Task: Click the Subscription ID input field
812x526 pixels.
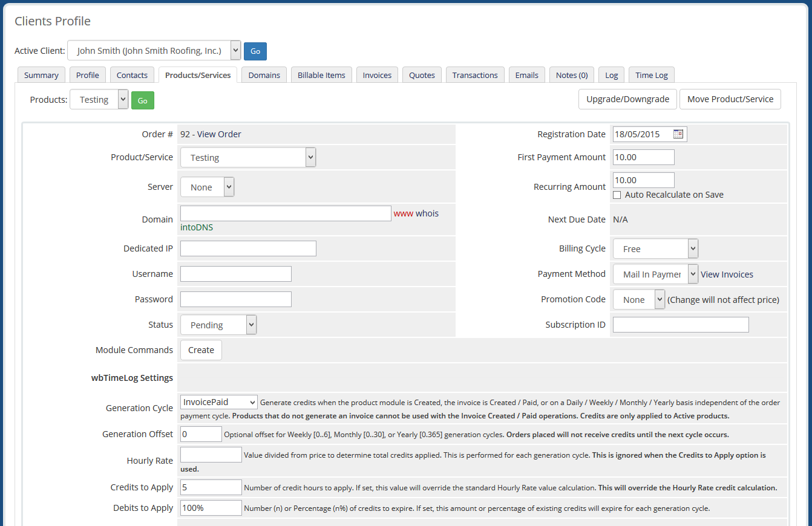Action: (680, 325)
